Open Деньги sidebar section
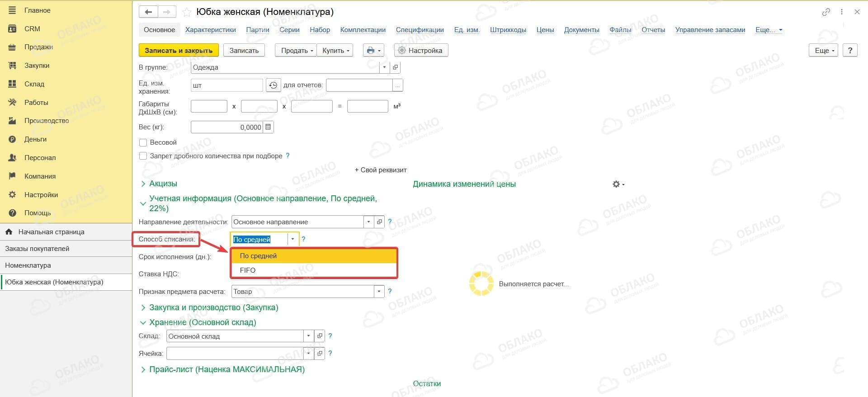This screenshot has width=868, height=397. [x=35, y=139]
